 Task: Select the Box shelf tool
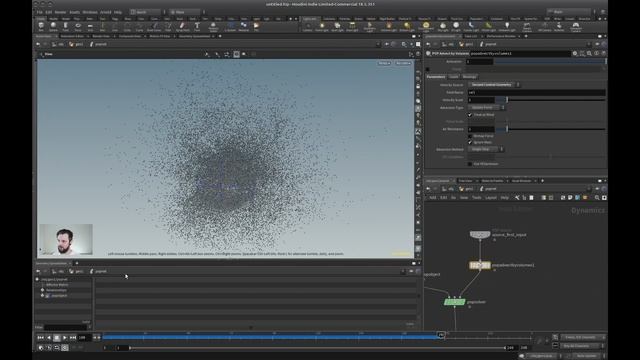pyautogui.click(x=41, y=27)
